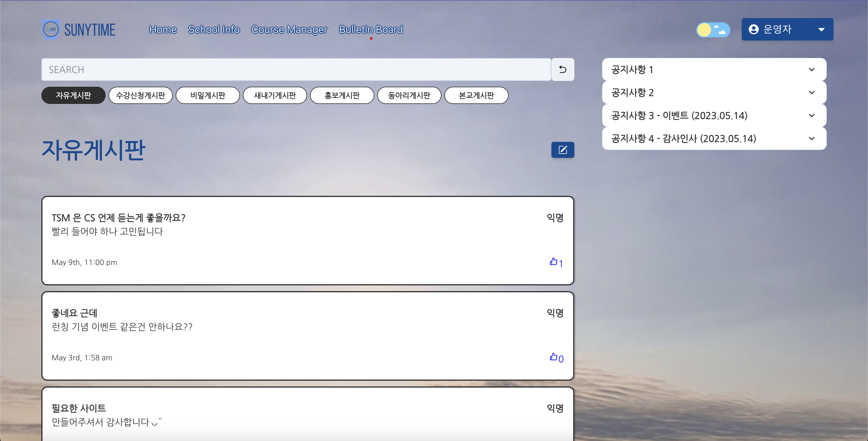Open the 운영자 account dropdown arrow

coord(821,30)
